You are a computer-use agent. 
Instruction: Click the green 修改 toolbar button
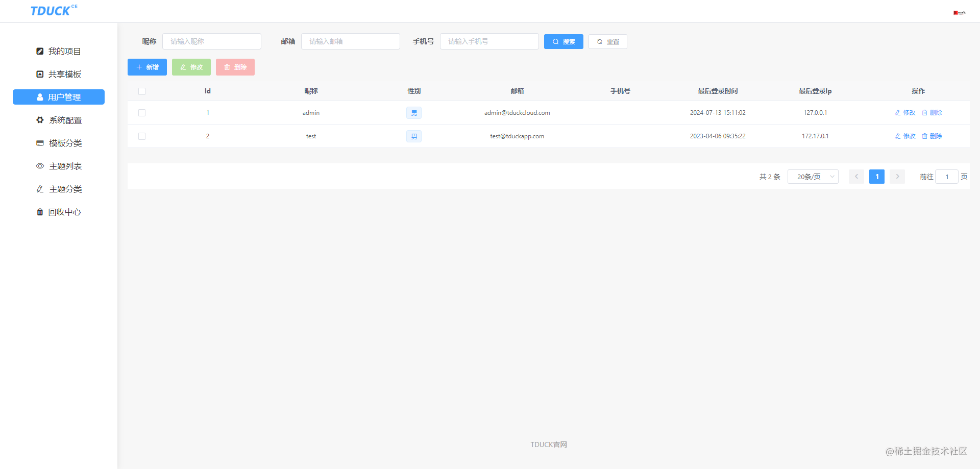(191, 67)
